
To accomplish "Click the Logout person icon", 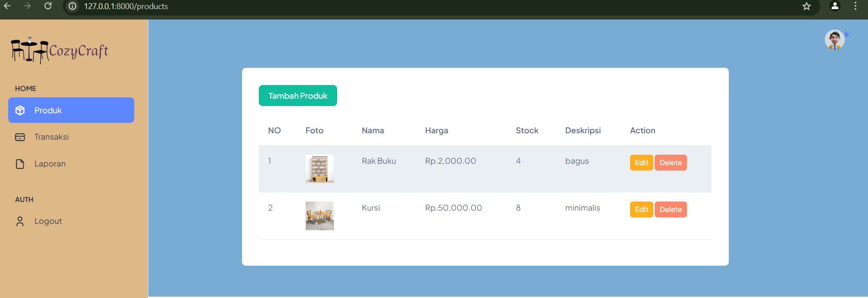I will pos(20,221).
